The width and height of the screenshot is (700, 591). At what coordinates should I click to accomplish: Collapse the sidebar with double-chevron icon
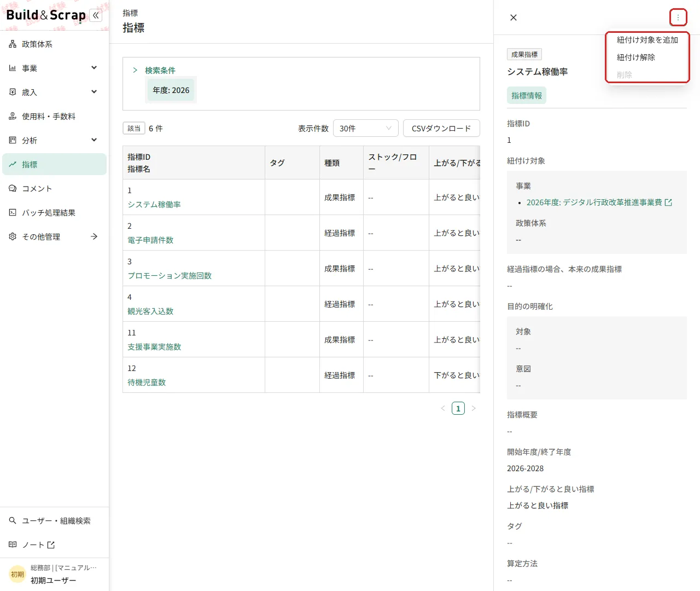coord(96,15)
